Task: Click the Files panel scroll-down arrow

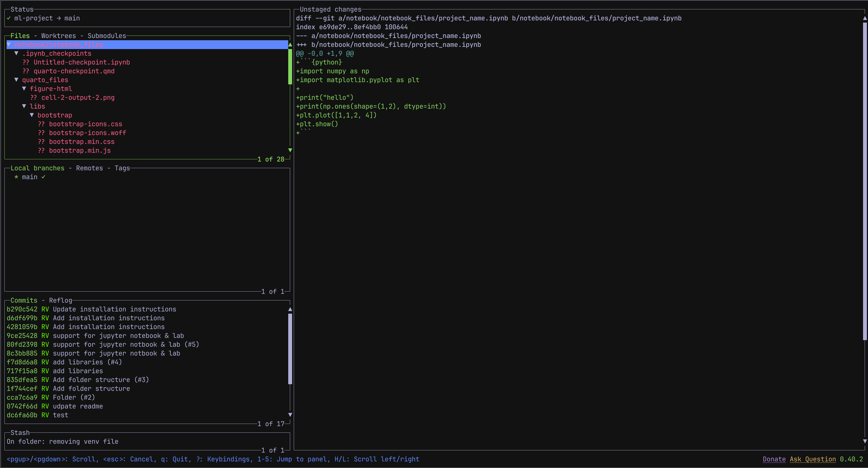Action: point(290,150)
